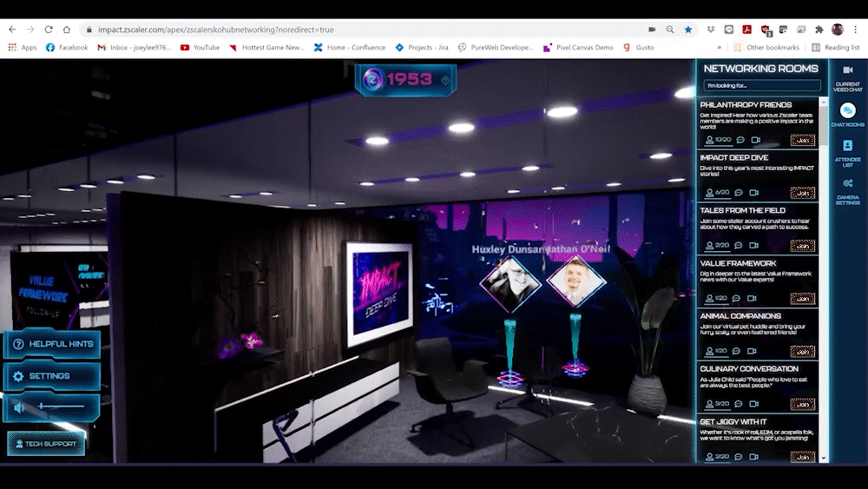Open Adobe Acrobat extension
868x489 pixels.
[x=746, y=30]
